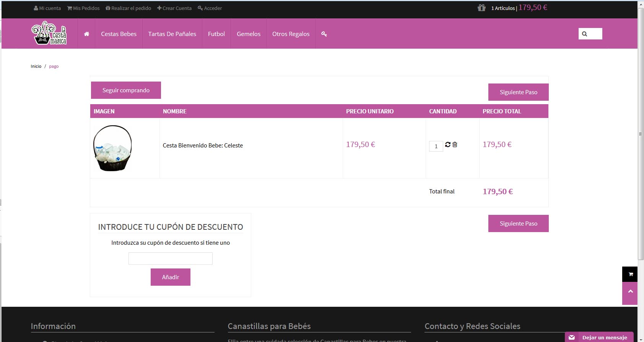Open the home icon in navigation bar
Image resolution: width=644 pixels, height=342 pixels.
tap(86, 34)
